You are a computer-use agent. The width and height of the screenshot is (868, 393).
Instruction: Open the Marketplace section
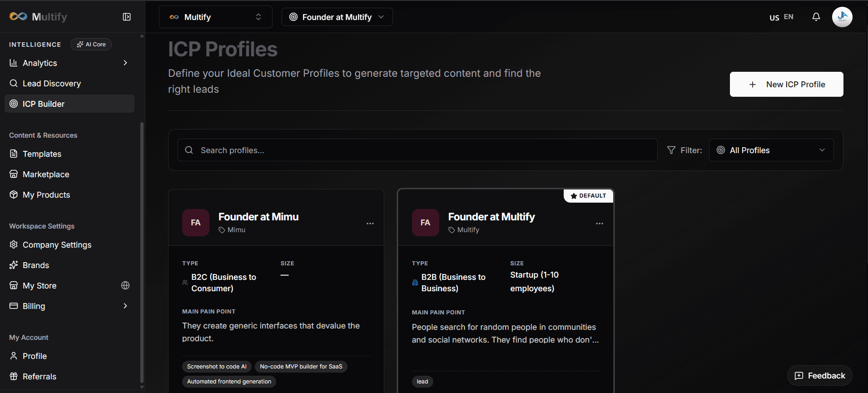pos(69,174)
